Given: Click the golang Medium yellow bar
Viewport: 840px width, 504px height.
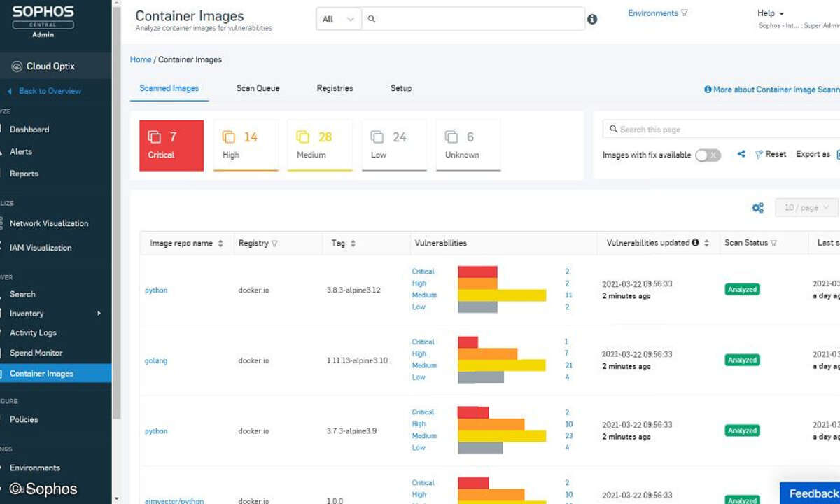Looking at the screenshot, I should click(501, 365).
